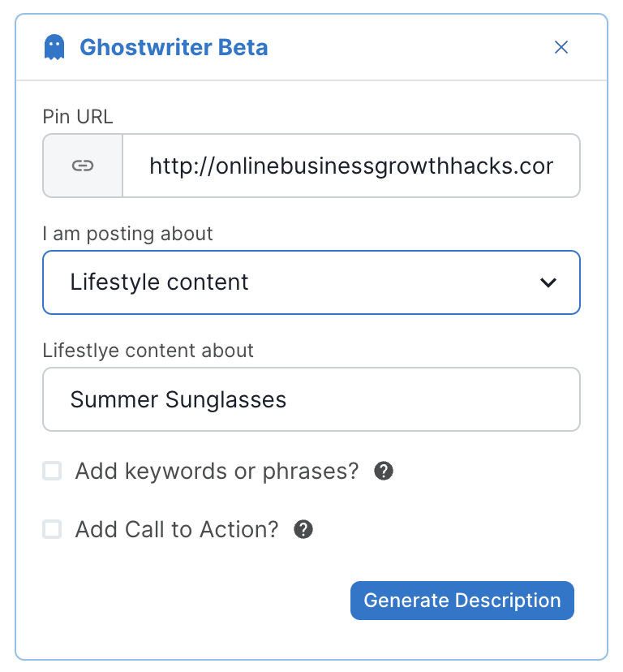Screen dimensions: 623x672
Task: Click the Ghostwriter ghost logo icon
Action: tap(54, 47)
